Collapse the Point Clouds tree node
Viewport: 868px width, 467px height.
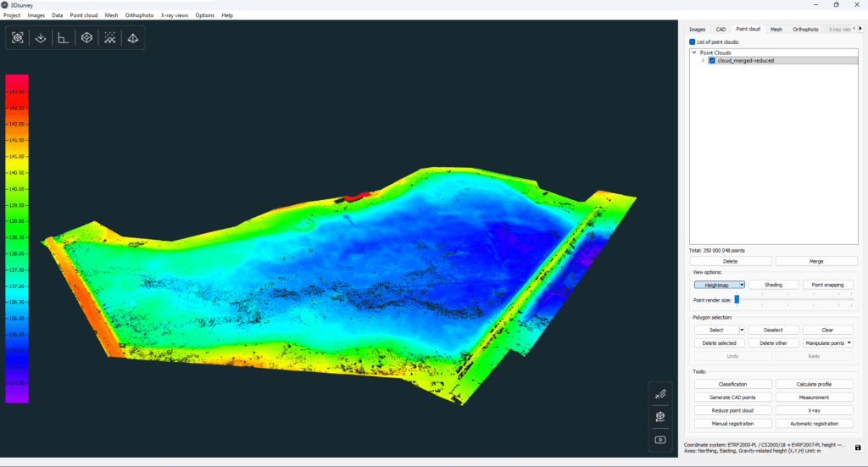tap(694, 53)
